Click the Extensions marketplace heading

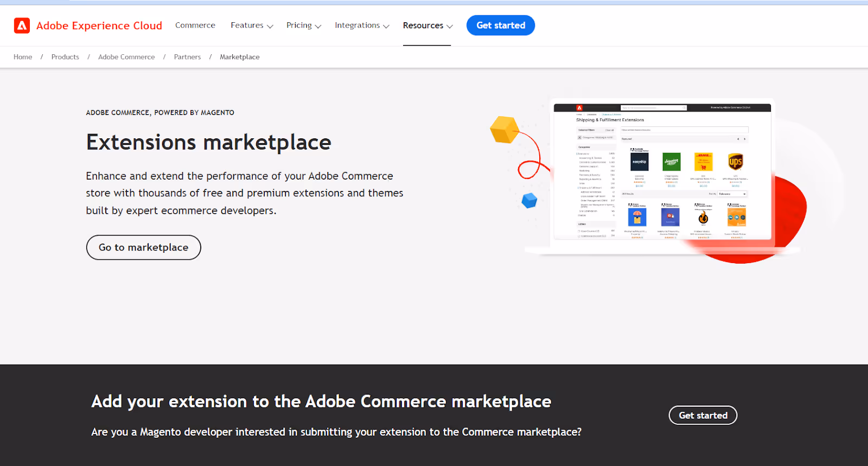tap(209, 142)
